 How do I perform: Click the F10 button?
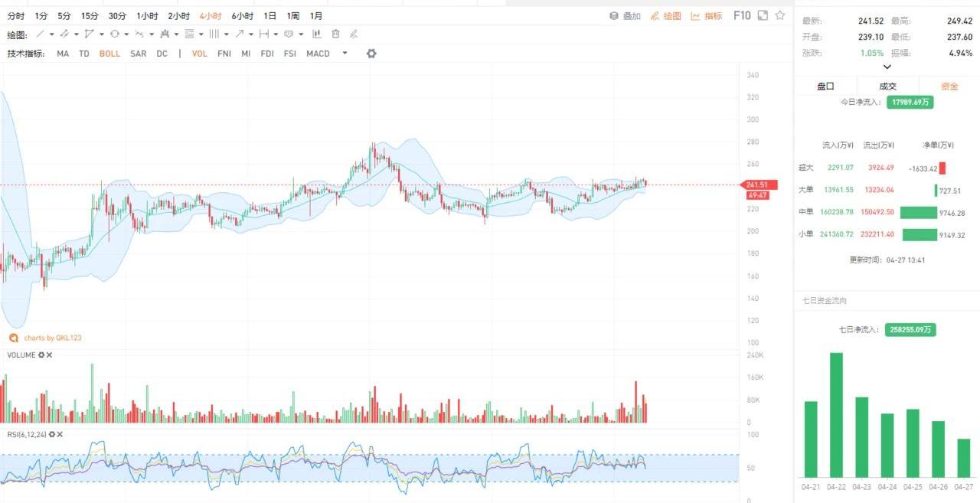point(742,15)
